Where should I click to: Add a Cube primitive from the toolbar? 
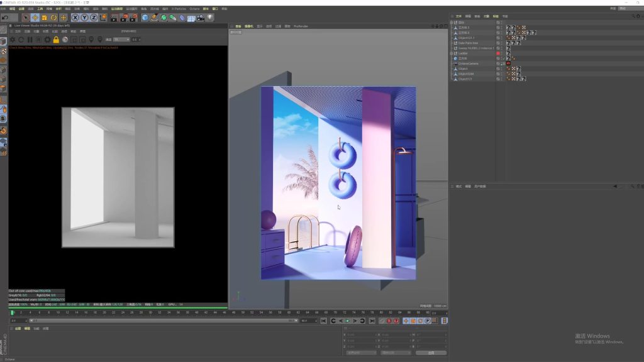point(145,18)
